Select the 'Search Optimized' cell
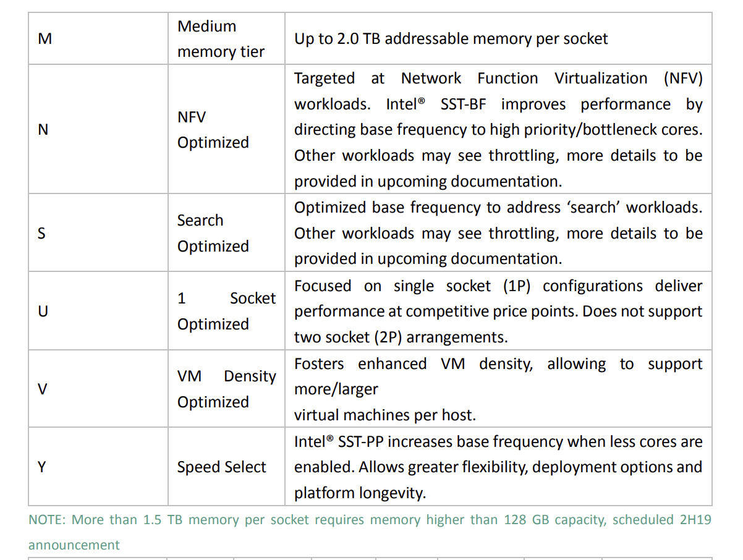This screenshot has height=560, width=743. point(213,233)
